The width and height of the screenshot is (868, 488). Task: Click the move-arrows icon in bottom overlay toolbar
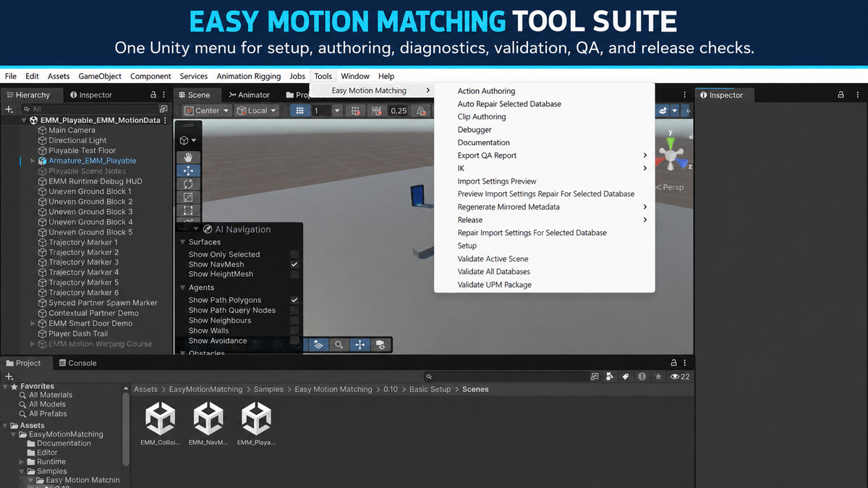pyautogui.click(x=359, y=346)
